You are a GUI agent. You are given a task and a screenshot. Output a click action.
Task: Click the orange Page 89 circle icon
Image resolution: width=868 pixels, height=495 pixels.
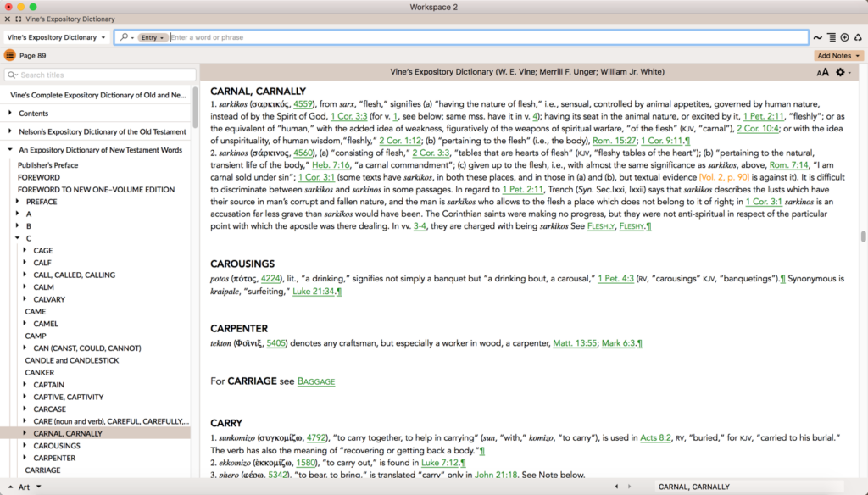coord(8,56)
